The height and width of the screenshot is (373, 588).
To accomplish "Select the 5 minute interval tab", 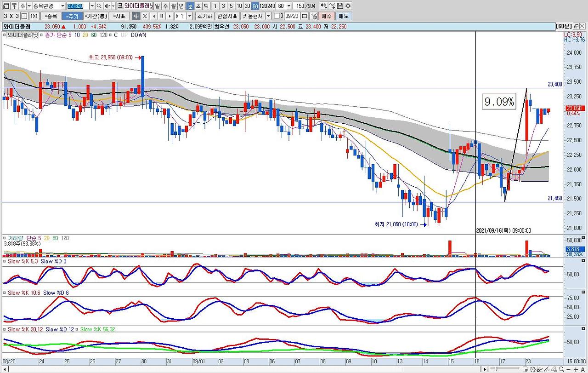I will tap(232, 6).
